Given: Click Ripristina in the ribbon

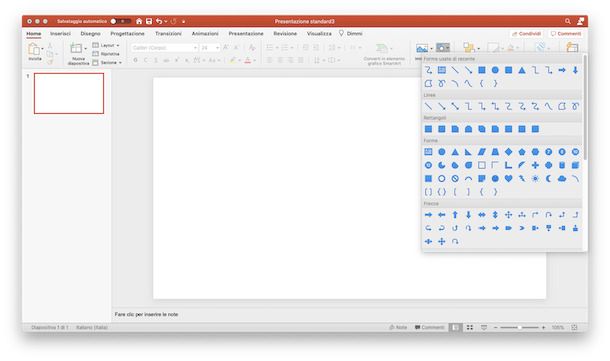Looking at the screenshot, I should pos(106,54).
